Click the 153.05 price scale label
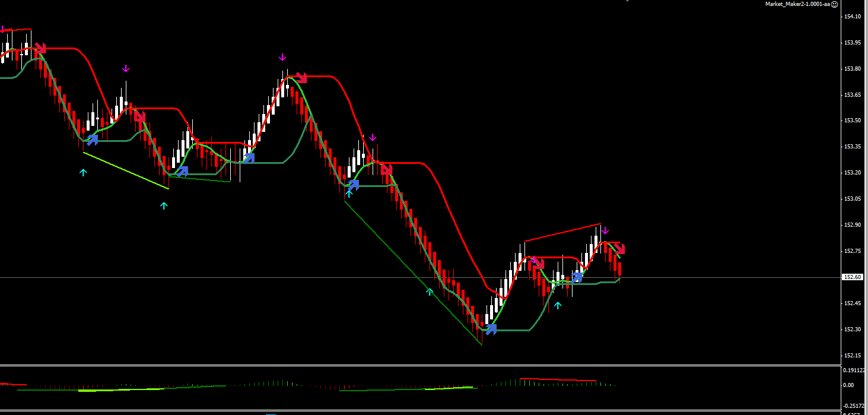This screenshot has width=868, height=415. point(852,199)
